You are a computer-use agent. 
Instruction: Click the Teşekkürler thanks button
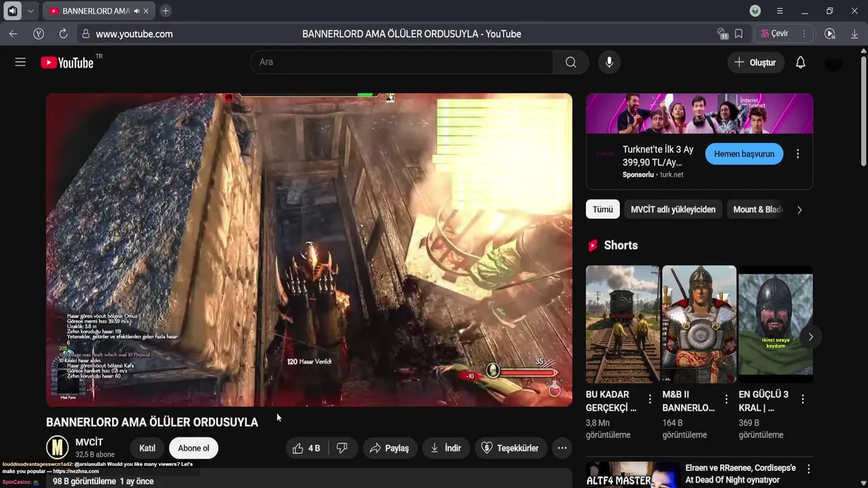coord(510,448)
